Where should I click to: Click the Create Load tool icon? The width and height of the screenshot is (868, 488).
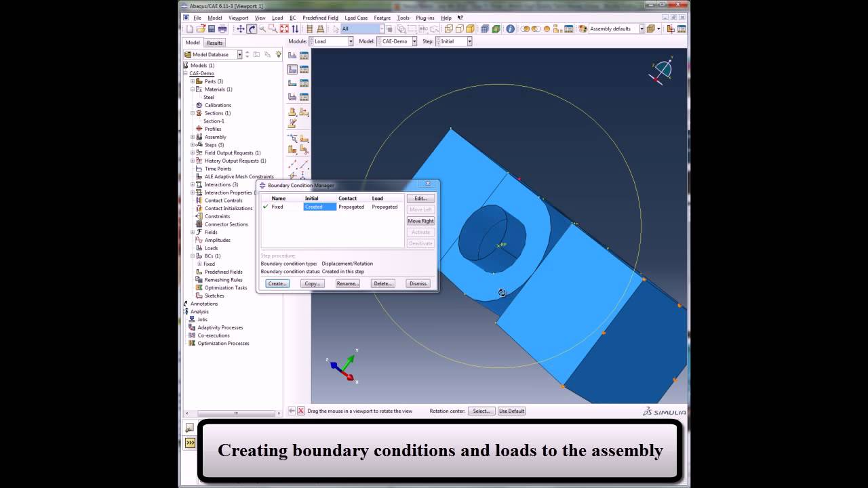coord(292,55)
